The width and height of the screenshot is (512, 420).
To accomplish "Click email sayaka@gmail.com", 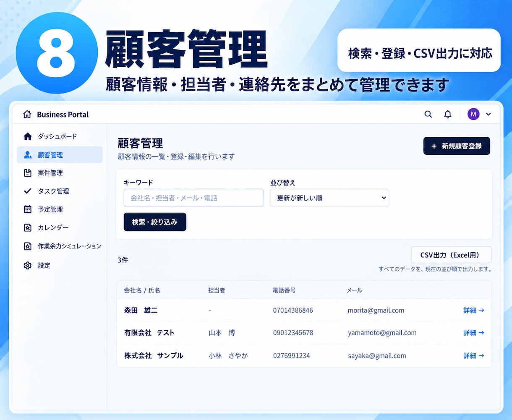I will point(377,356).
